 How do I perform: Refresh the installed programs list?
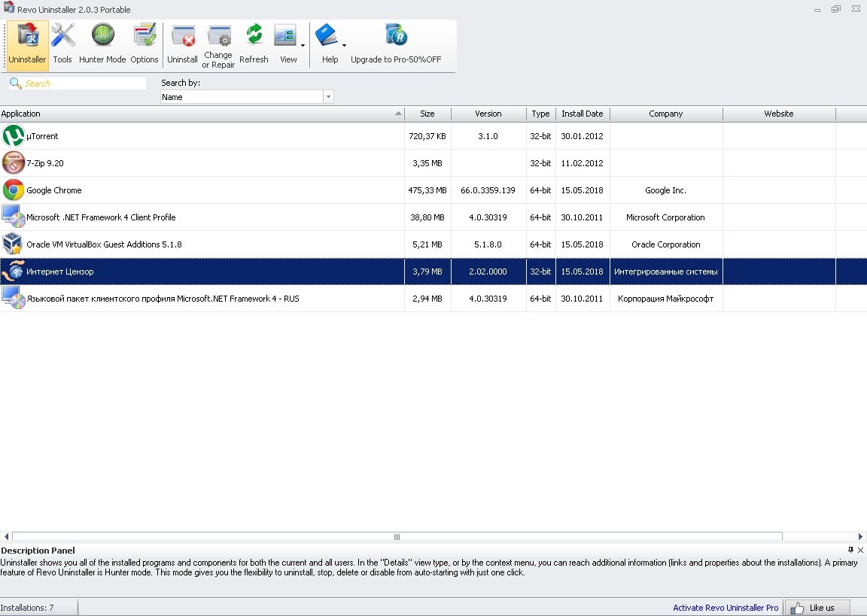tap(254, 45)
